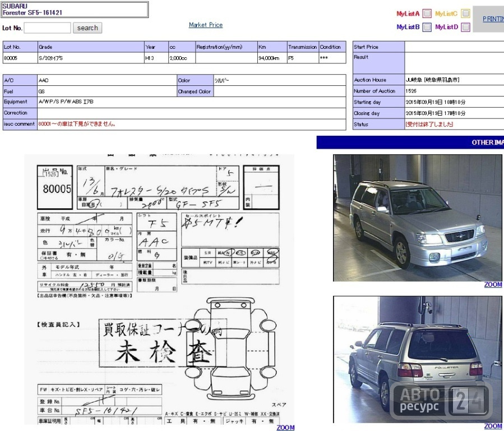Open the Market Price link
Viewport: 504px width, 431px height.
[206, 25]
